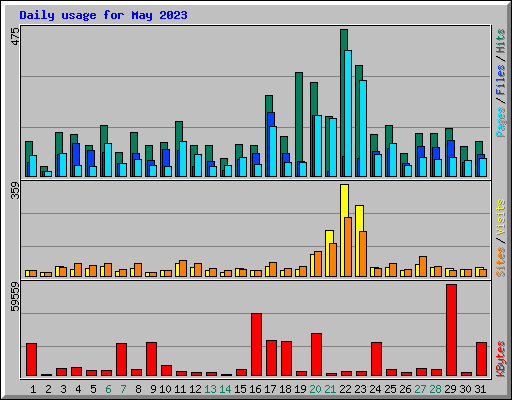Click the blue Files bar for day 17

click(271, 119)
